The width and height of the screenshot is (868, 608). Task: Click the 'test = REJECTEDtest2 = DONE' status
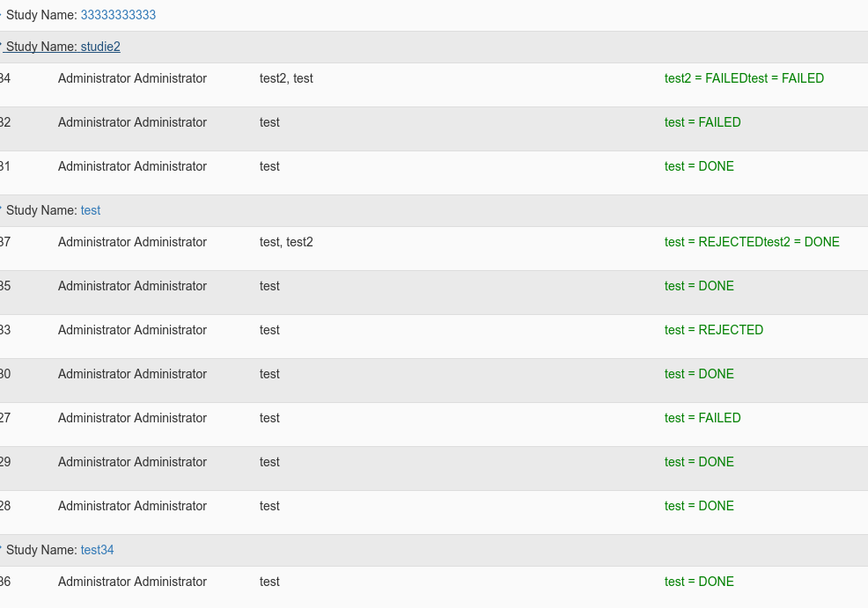coord(752,242)
